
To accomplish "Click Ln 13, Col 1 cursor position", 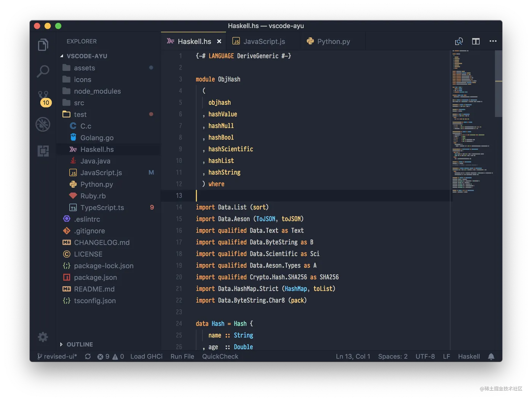I will pyautogui.click(x=353, y=357).
